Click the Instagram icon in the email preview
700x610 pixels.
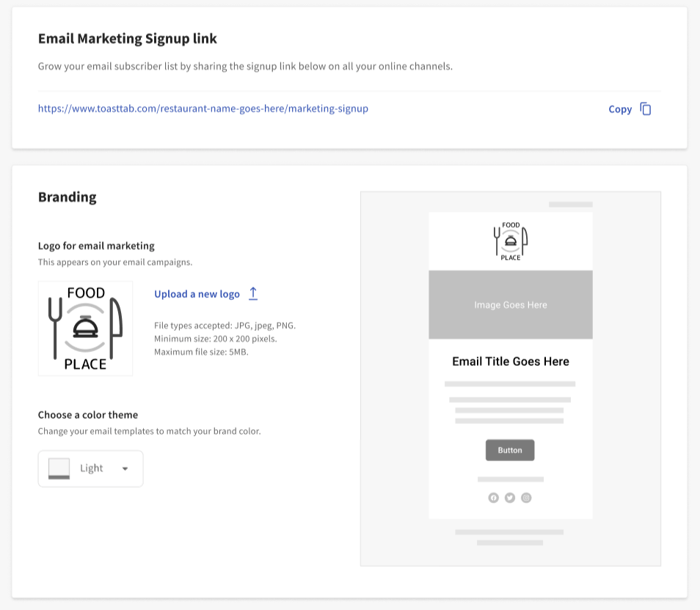pos(526,497)
